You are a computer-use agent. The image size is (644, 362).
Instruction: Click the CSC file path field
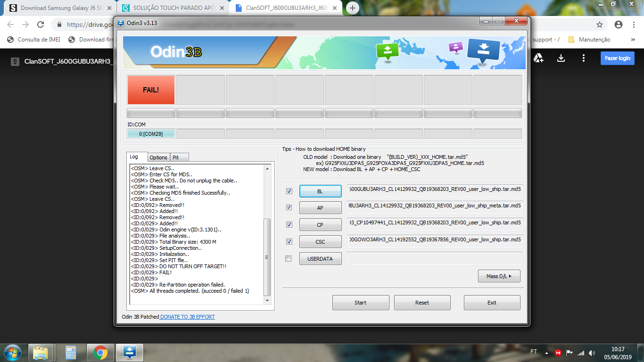[434, 241]
